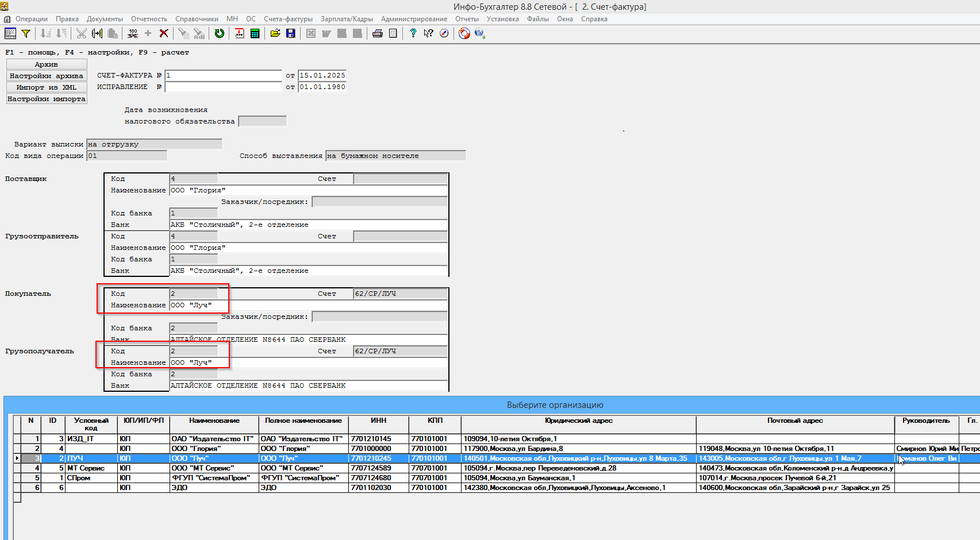
Task: Click the ИНН column header
Action: (378, 425)
